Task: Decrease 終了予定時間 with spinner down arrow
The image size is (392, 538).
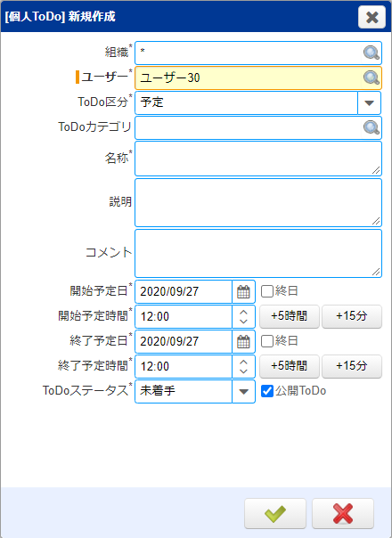Action: 243,371
